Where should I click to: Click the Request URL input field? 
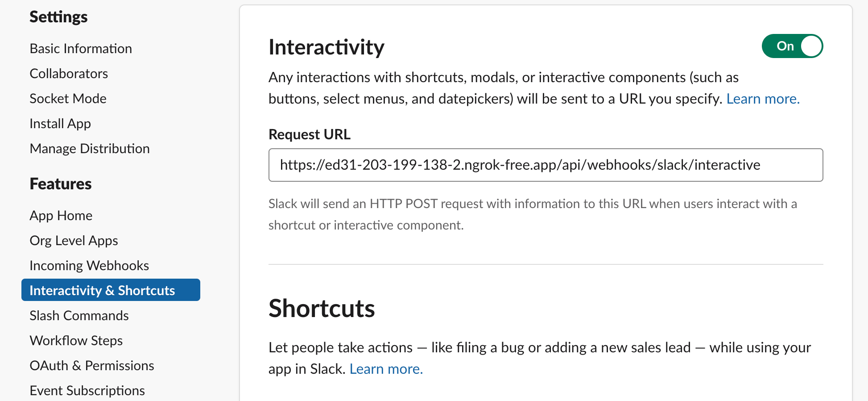pyautogui.click(x=545, y=165)
